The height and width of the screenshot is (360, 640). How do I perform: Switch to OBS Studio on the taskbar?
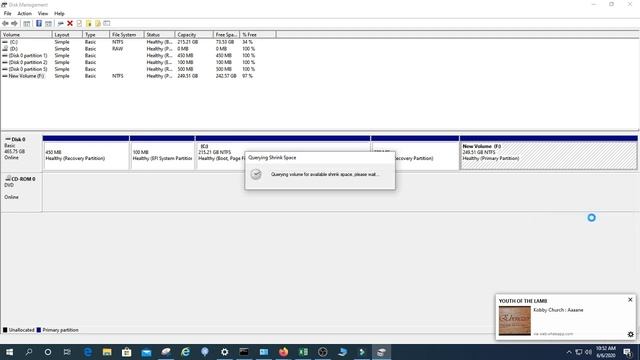click(322, 352)
